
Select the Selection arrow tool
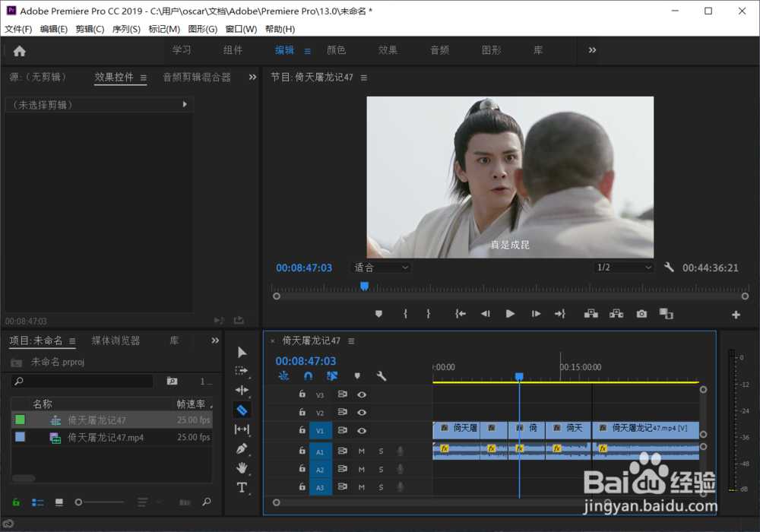242,352
